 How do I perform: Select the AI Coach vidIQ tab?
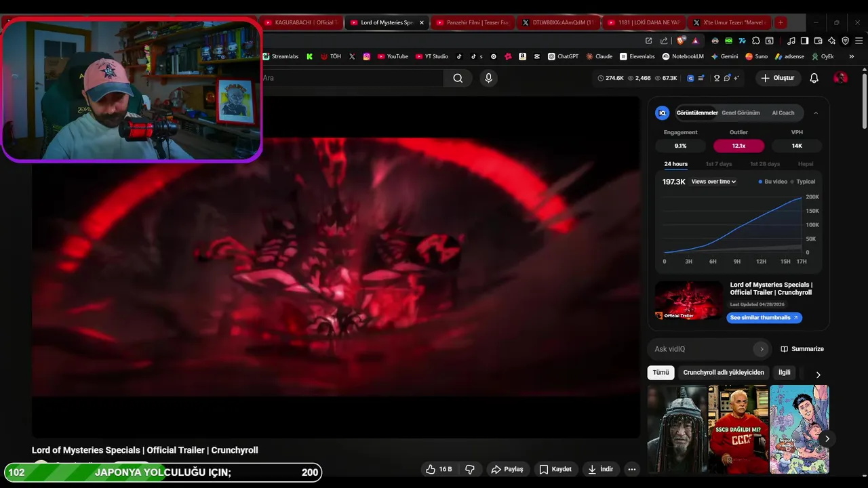tap(783, 113)
